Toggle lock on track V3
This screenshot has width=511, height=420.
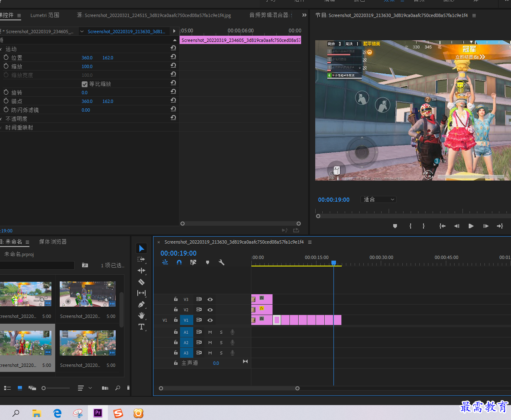click(176, 299)
